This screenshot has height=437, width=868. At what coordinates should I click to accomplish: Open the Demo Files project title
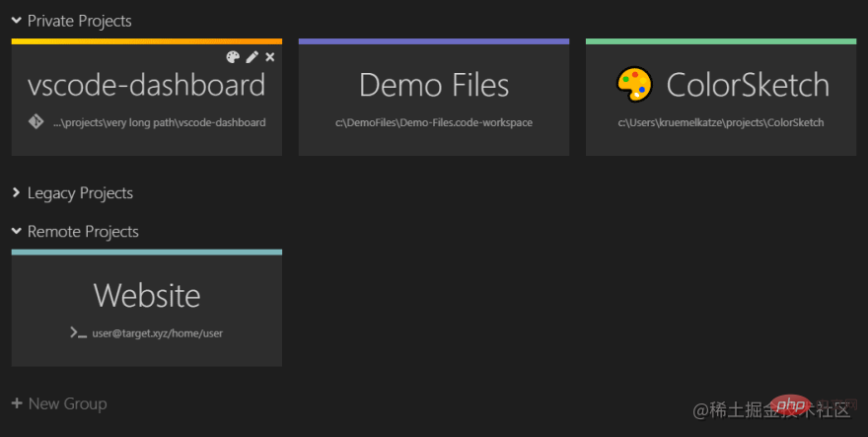point(434,85)
